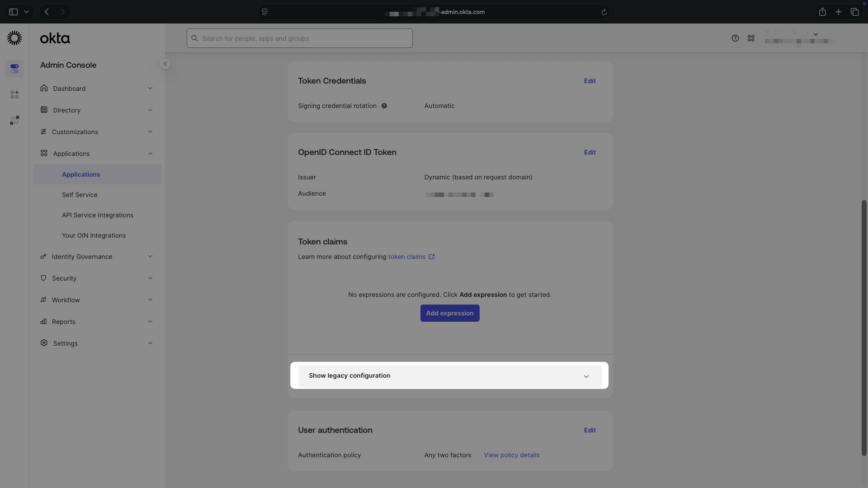Expand the Security section chevron

pyautogui.click(x=150, y=278)
